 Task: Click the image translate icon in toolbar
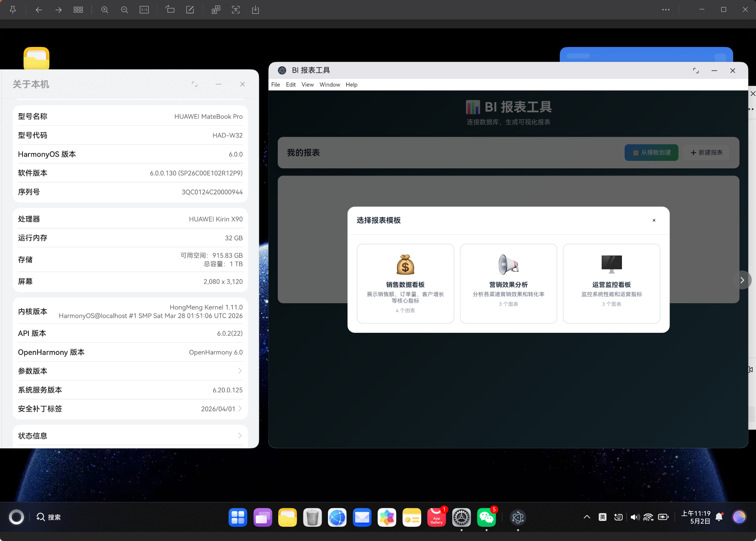pos(216,10)
